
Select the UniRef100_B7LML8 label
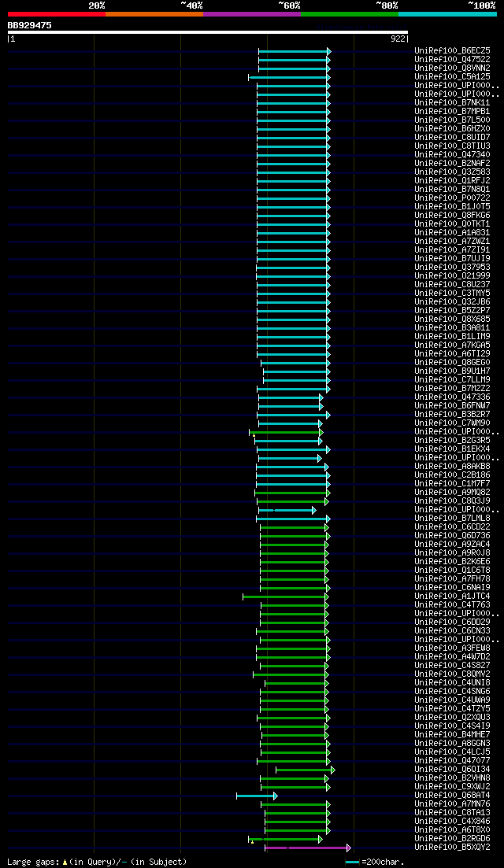[x=452, y=518]
